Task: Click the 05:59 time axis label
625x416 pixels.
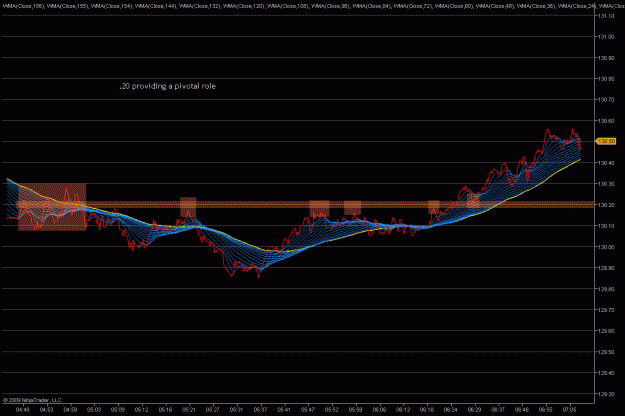Action: tap(356, 410)
